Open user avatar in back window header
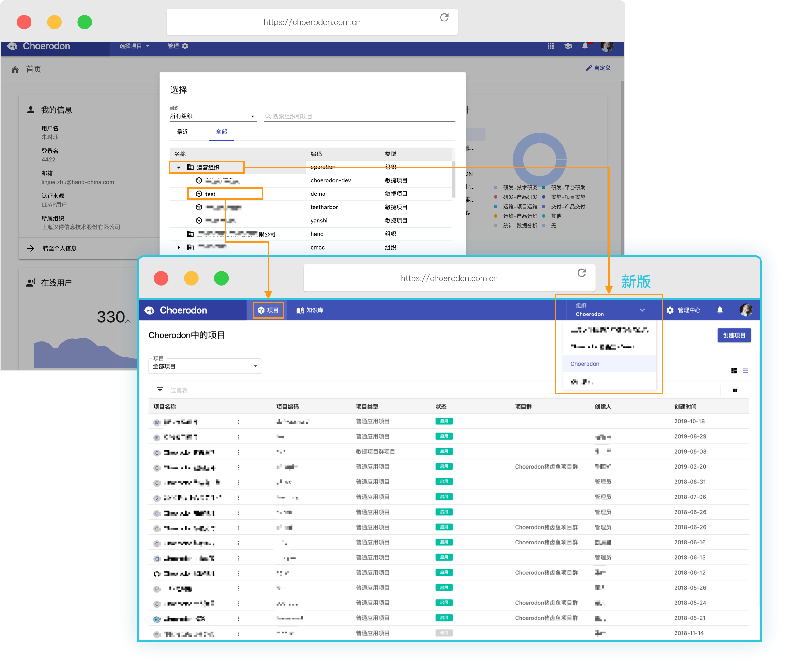Image resolution: width=792 pixels, height=672 pixels. pos(606,46)
